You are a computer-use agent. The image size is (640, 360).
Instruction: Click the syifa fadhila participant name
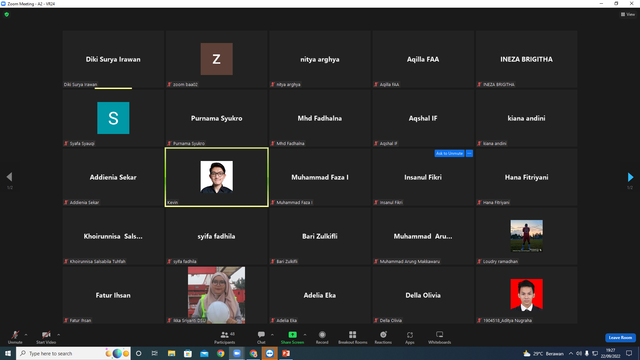click(217, 236)
